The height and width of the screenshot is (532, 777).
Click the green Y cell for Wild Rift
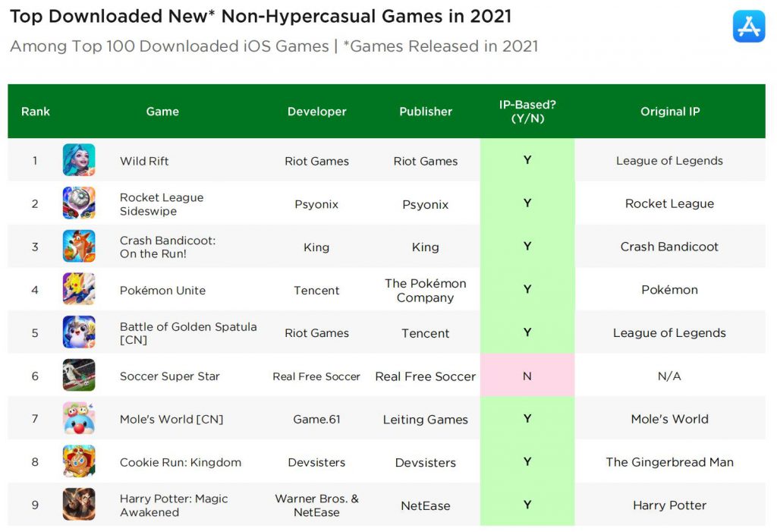pyautogui.click(x=527, y=160)
